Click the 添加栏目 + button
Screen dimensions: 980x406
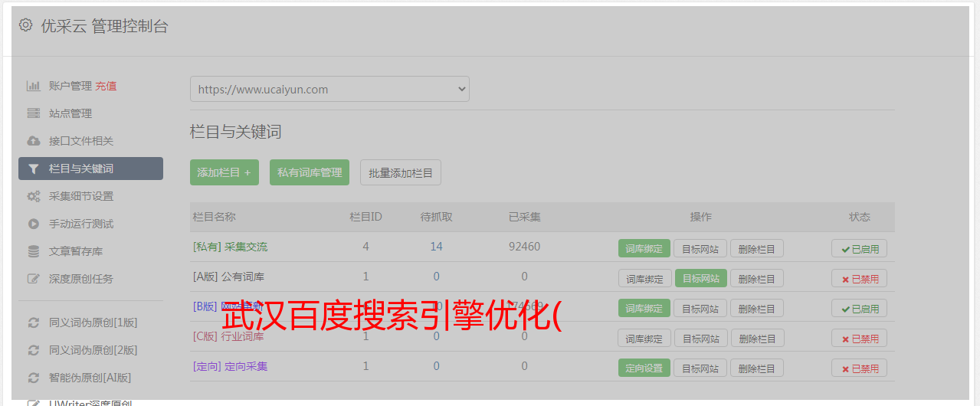(225, 172)
